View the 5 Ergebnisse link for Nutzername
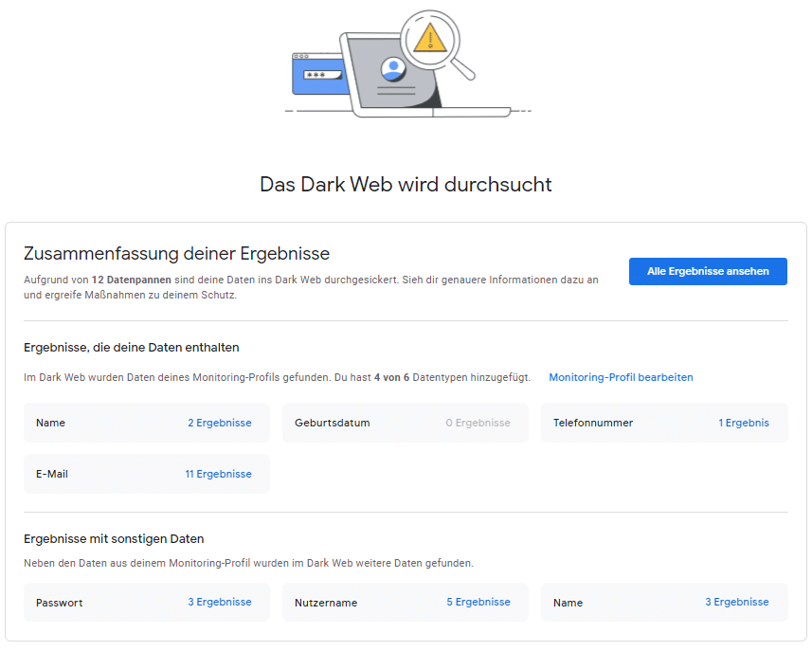 click(x=478, y=602)
